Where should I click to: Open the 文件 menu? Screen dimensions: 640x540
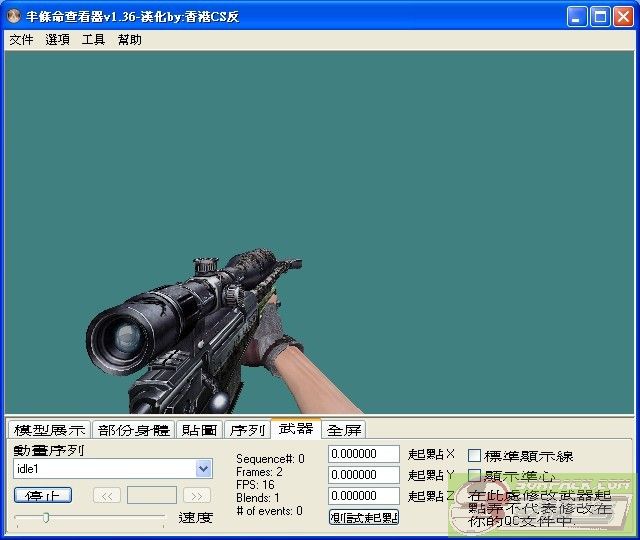point(21,40)
